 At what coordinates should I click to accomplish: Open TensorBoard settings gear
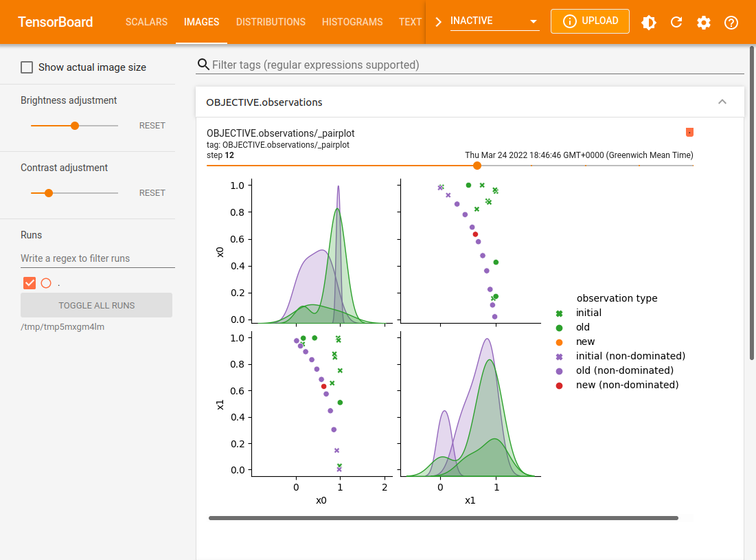(703, 21)
